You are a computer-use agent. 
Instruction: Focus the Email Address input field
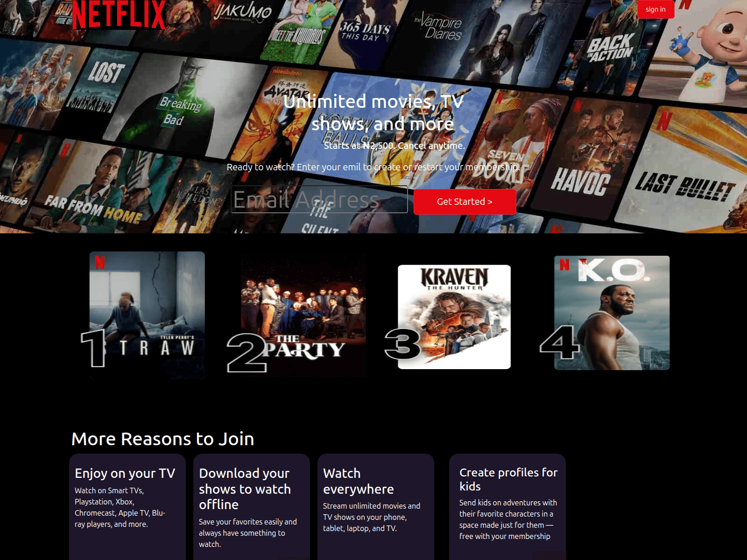pyautogui.click(x=319, y=200)
